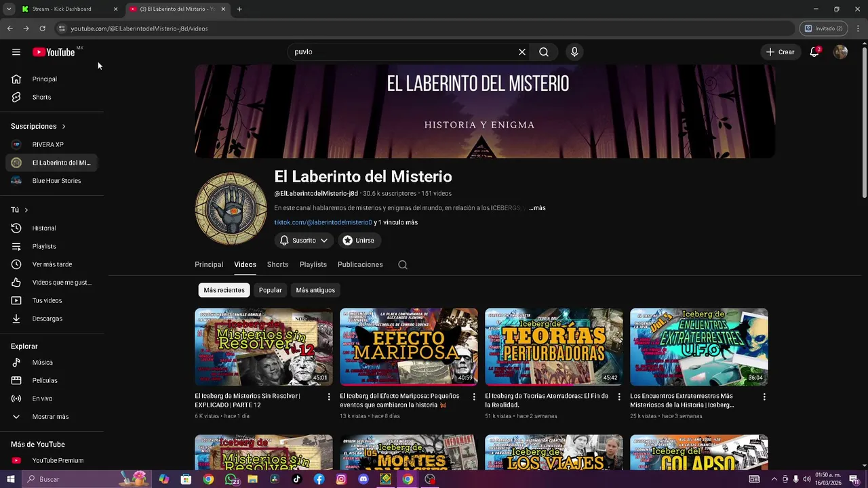
Task: Start voice search with microphone icon
Action: pos(574,52)
